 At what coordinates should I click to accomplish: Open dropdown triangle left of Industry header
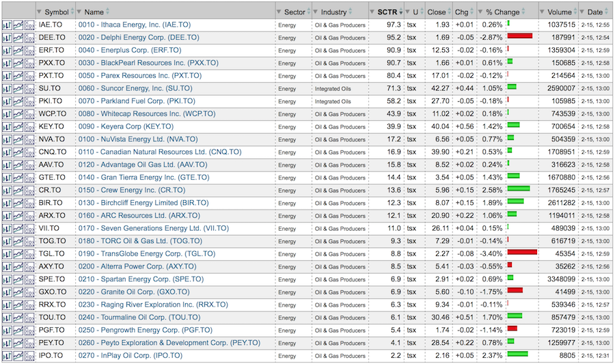pos(316,12)
